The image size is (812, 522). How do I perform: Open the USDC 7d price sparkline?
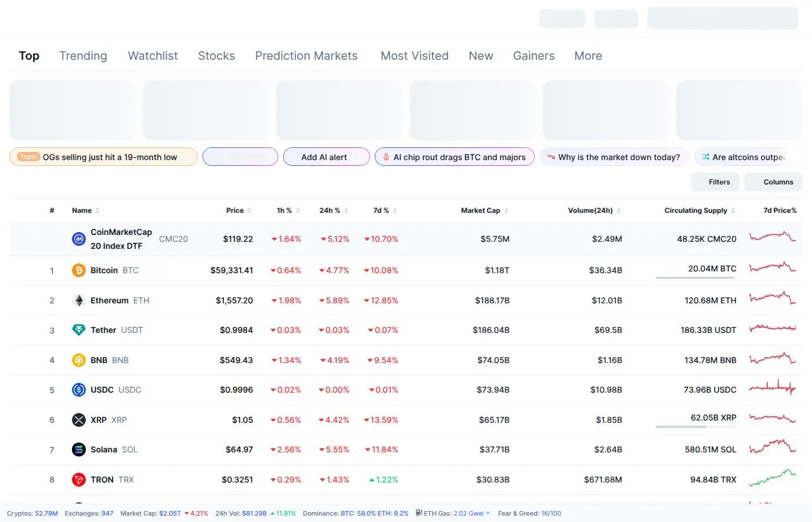(x=773, y=387)
